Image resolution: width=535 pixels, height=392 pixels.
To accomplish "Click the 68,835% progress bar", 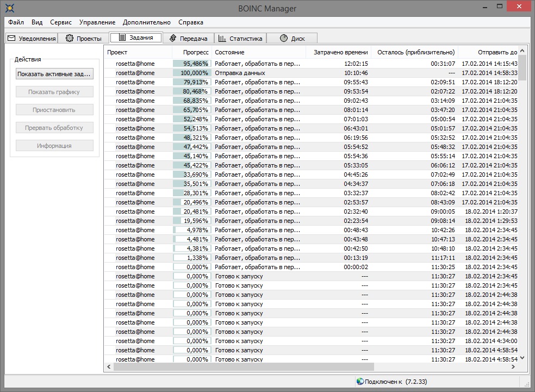I will coord(192,101).
